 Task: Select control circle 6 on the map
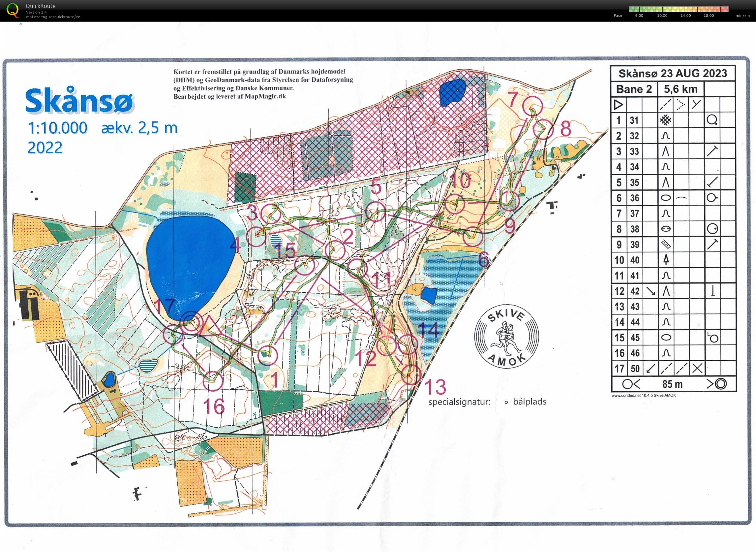tap(473, 236)
